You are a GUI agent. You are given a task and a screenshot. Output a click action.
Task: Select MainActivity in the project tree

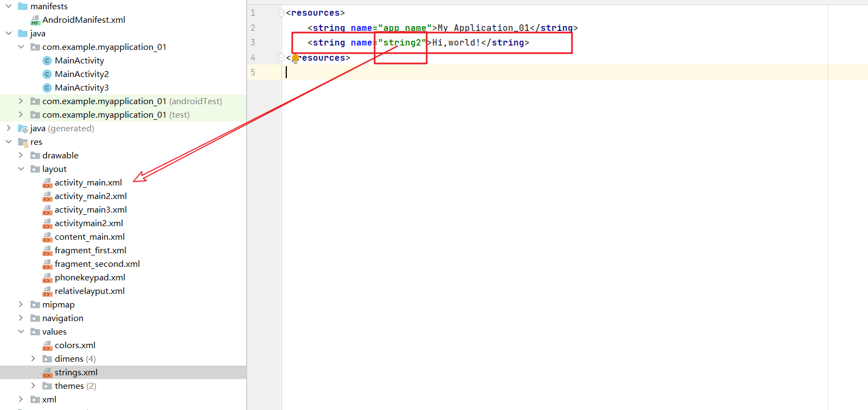79,60
